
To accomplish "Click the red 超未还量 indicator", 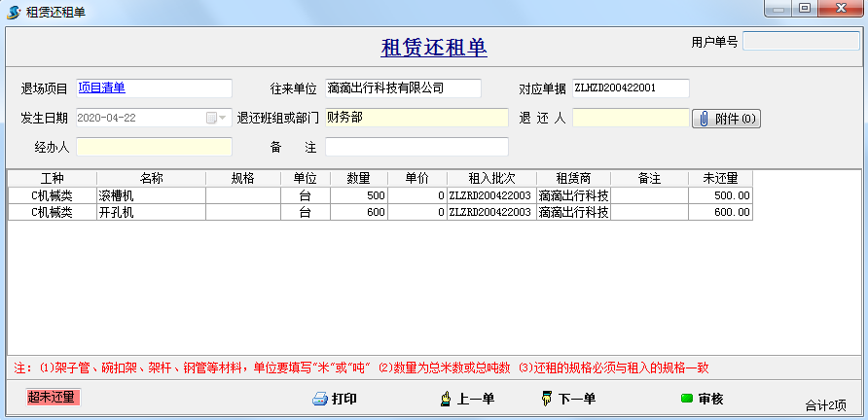I will [x=53, y=397].
